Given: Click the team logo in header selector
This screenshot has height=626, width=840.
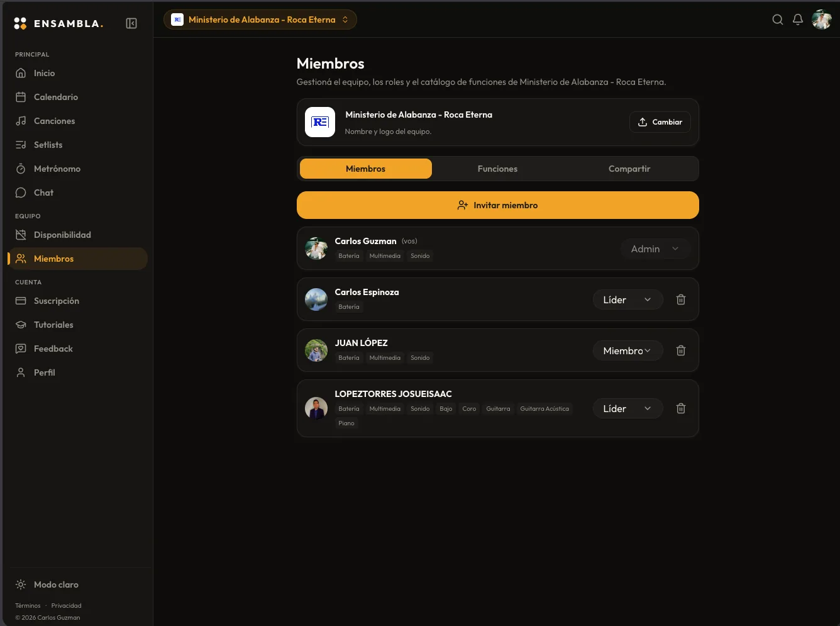Looking at the screenshot, I should (177, 20).
